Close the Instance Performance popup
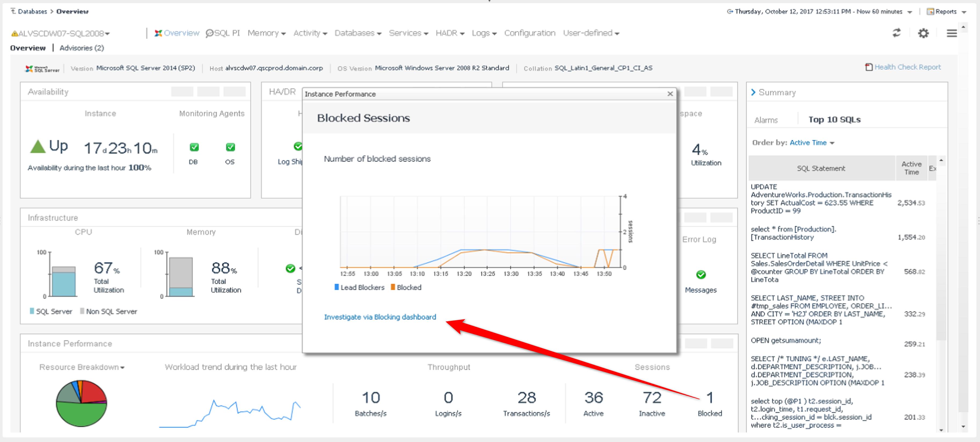This screenshot has height=442, width=980. 670,94
